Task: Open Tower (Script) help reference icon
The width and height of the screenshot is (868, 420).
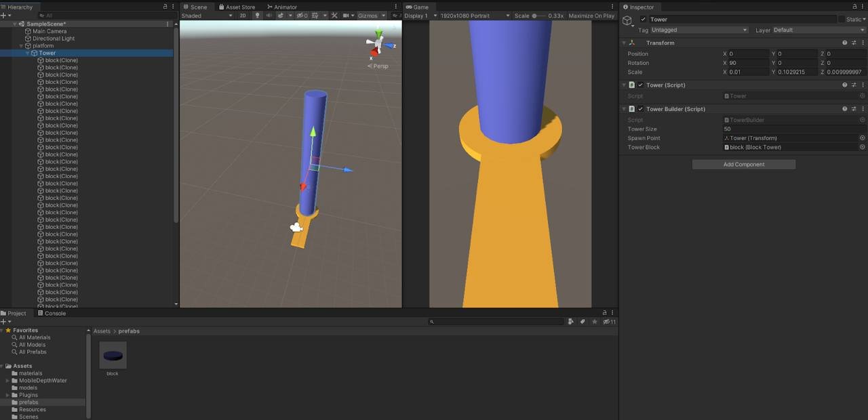Action: tap(844, 85)
